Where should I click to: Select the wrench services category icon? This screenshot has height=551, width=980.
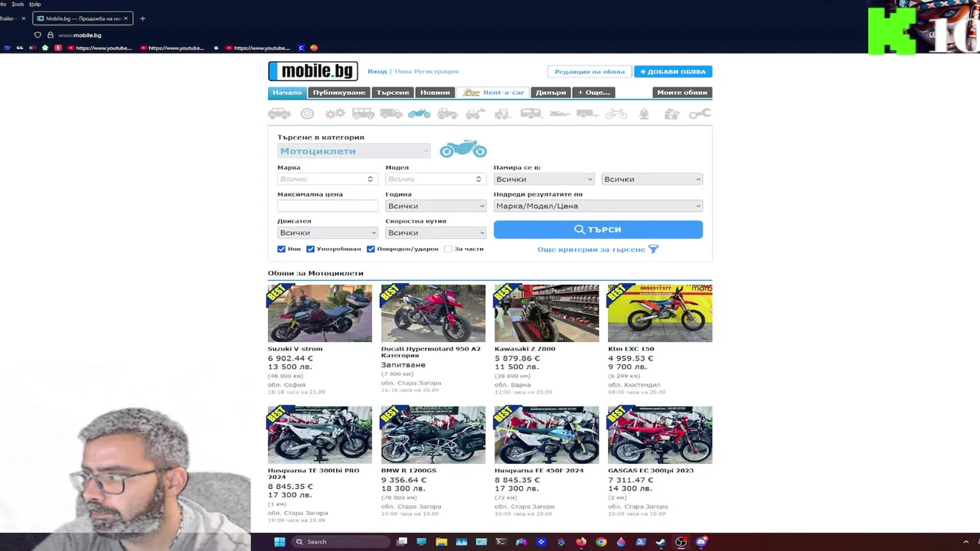coord(700,113)
